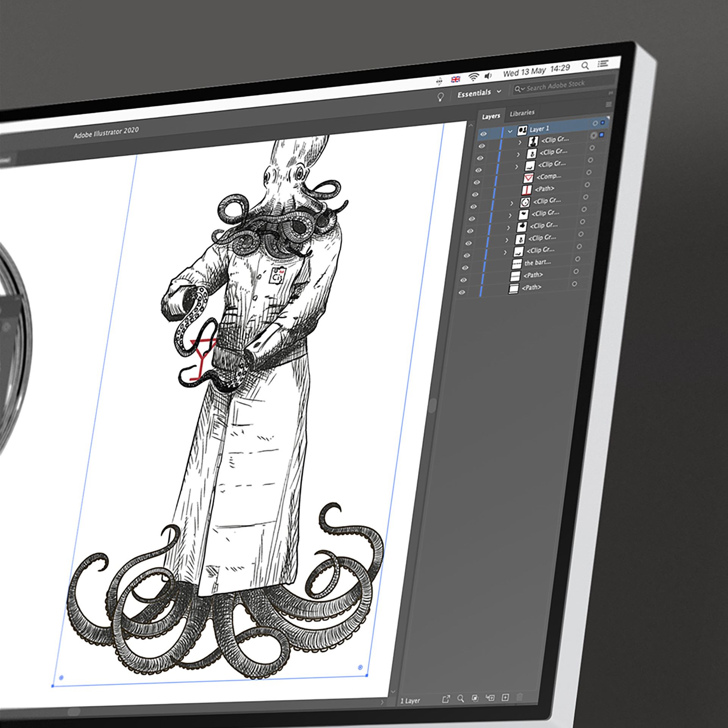Click Wi-Fi icon in menu bar

pos(473,77)
